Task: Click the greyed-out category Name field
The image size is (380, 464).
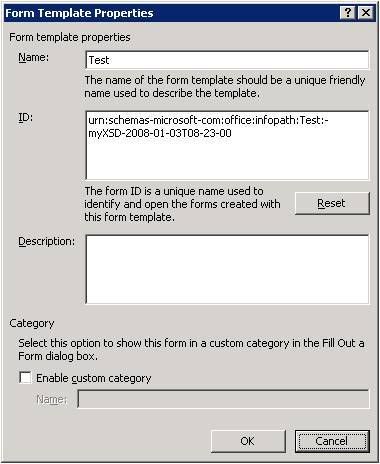Action: point(223,399)
